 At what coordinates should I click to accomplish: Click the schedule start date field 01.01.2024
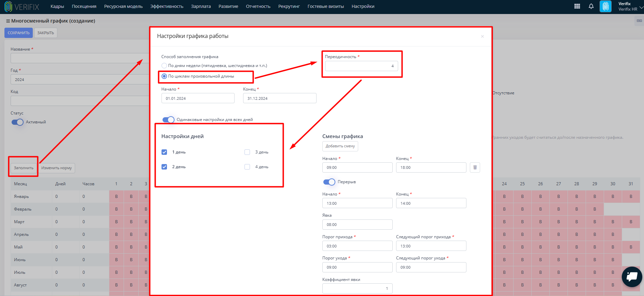[198, 98]
